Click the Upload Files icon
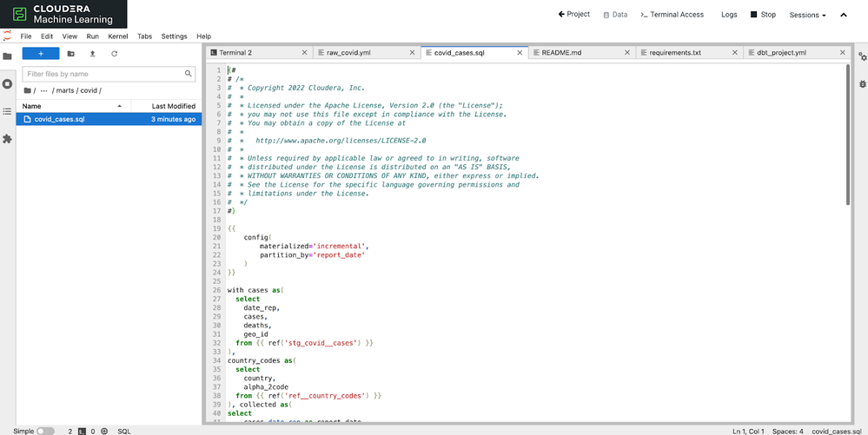868x435 pixels. 93,54
